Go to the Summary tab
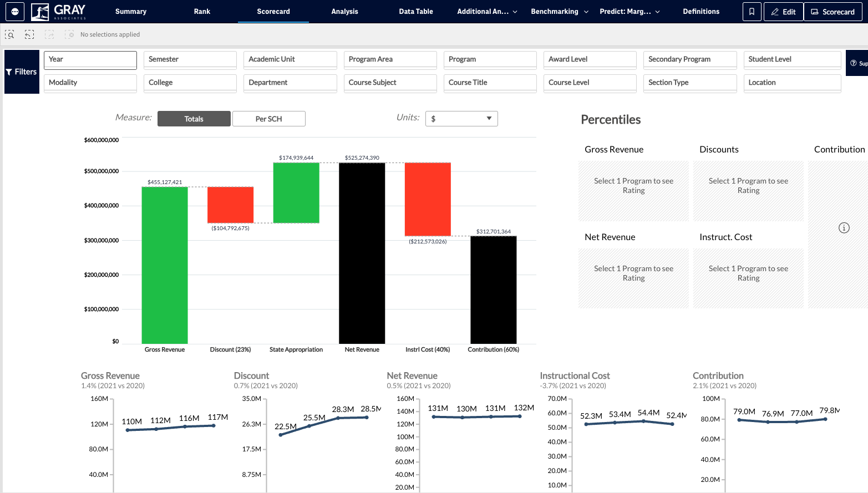This screenshot has width=868, height=493. click(131, 11)
